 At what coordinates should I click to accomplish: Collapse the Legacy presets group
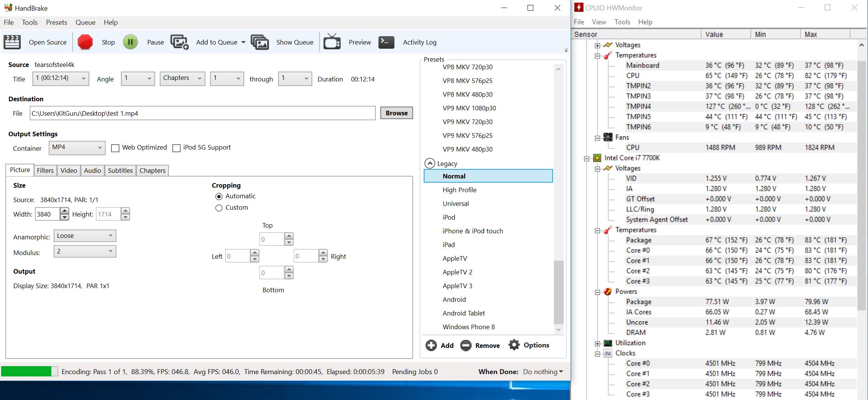430,163
